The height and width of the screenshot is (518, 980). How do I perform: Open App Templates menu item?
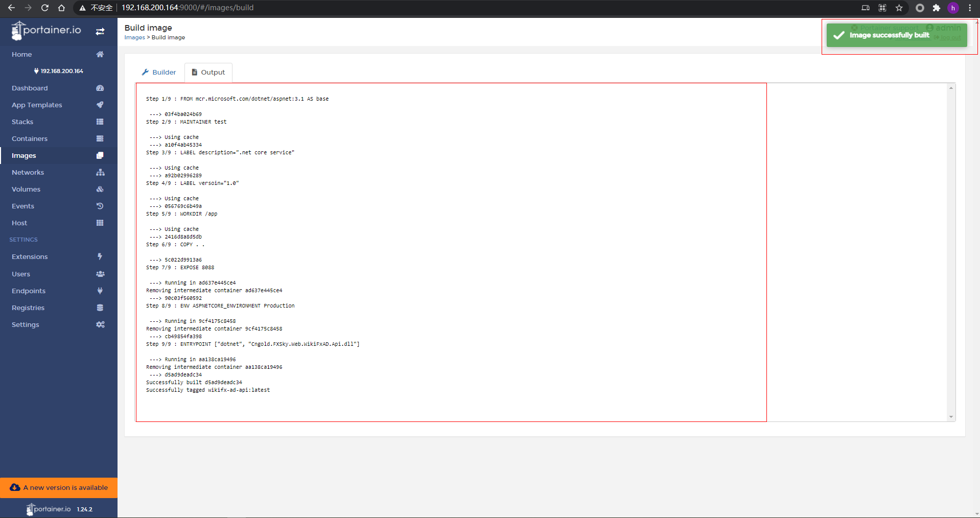(x=59, y=105)
